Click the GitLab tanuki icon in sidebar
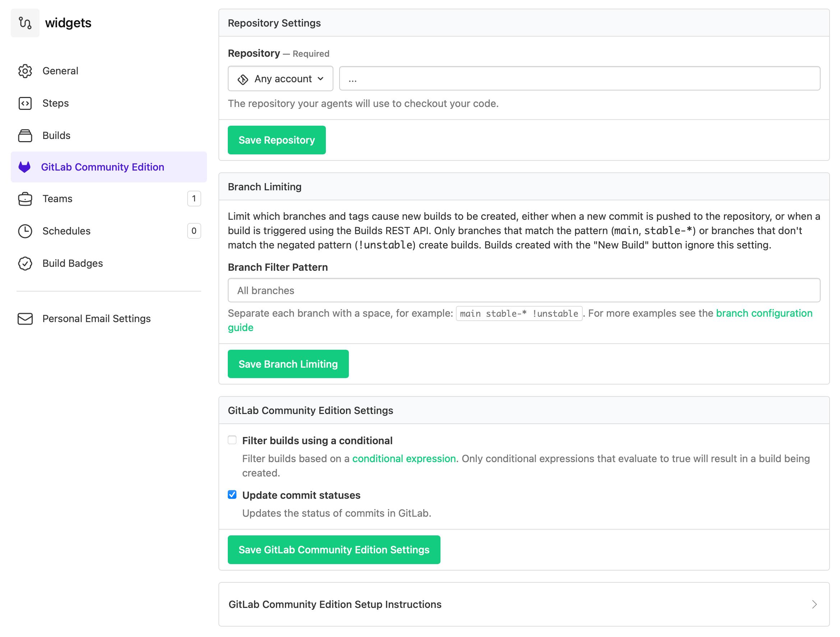This screenshot has width=840, height=637. point(24,167)
